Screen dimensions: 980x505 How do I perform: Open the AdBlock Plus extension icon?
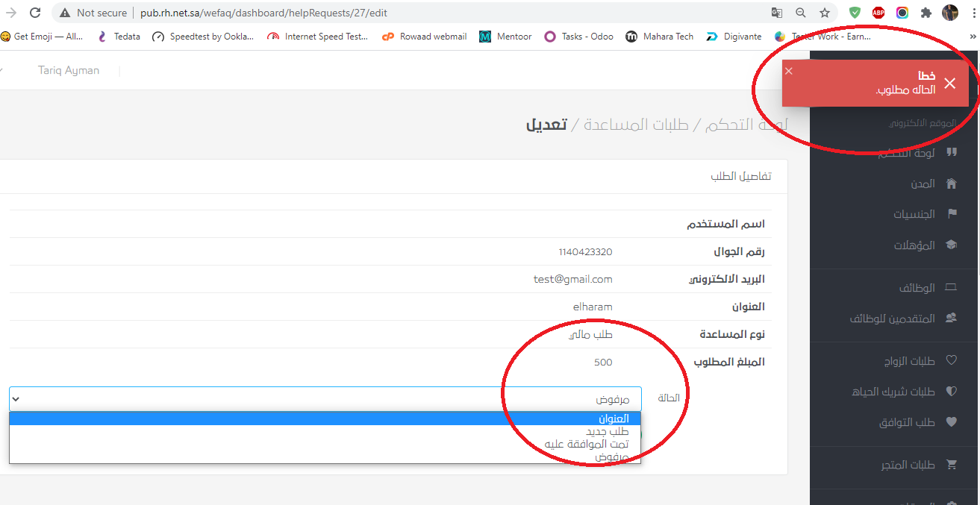878,13
